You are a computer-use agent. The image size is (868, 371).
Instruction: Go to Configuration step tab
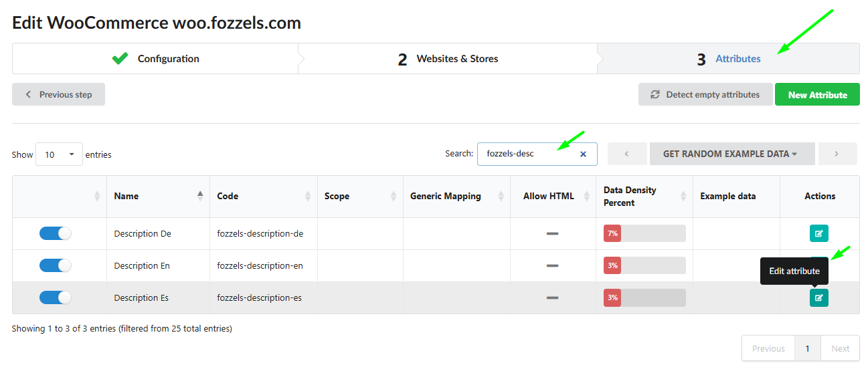(155, 59)
